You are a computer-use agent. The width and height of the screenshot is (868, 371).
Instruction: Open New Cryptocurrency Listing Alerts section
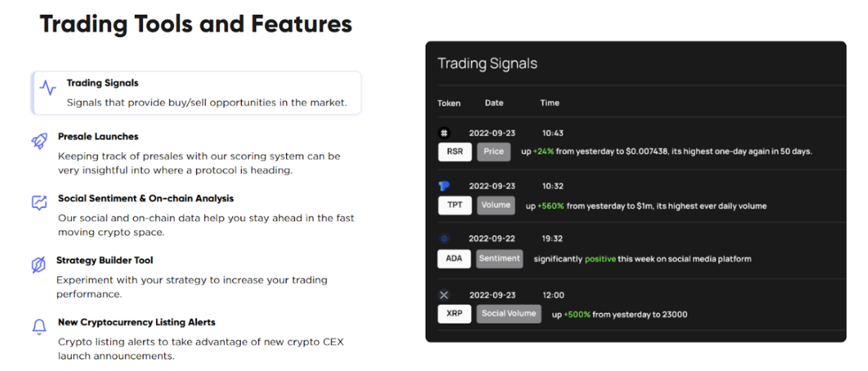pos(137,322)
